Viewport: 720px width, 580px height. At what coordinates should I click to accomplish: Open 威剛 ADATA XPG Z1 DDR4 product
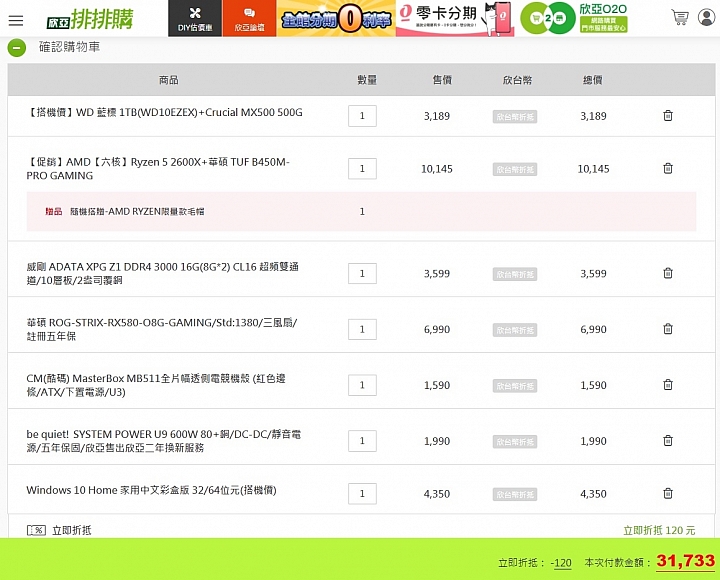tap(163, 273)
